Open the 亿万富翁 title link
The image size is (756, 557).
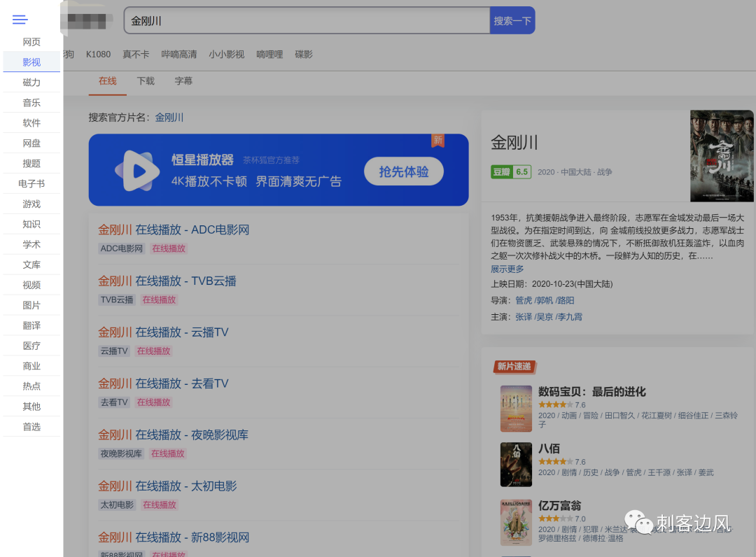tap(560, 505)
